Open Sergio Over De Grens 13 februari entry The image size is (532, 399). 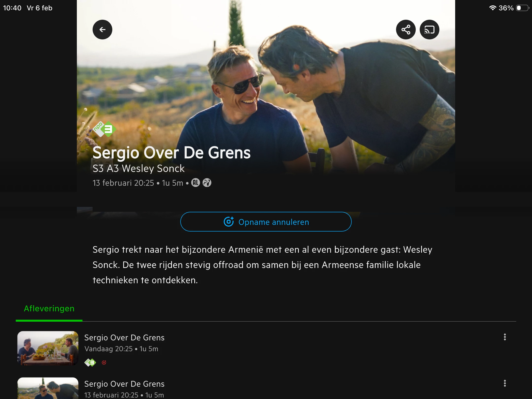coord(124,389)
